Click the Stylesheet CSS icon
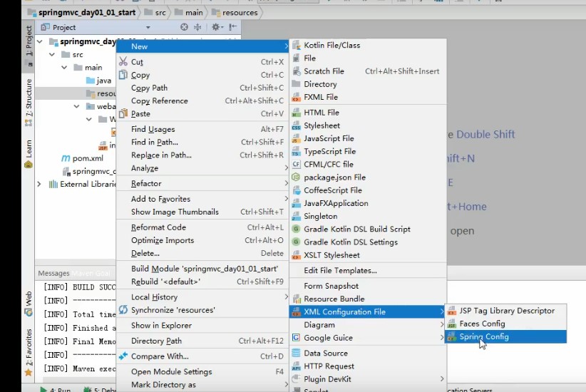Screen dimensions: 586x392 coord(296,125)
